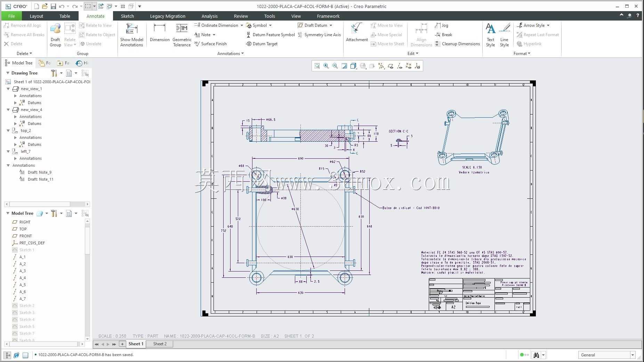Toggle tree filter visibility in Drawing Tree header
Image resolution: width=644 pixels, height=362 pixels.
point(85,73)
